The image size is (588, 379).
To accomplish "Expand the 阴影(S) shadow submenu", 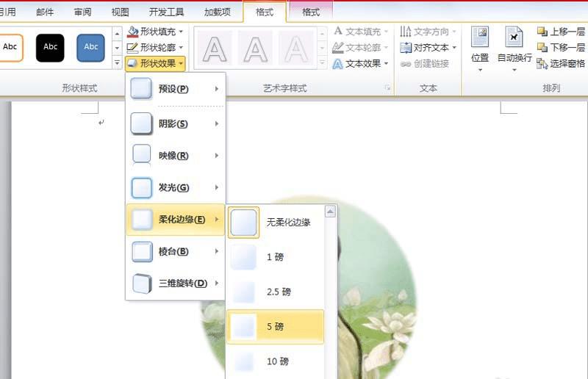I will (176, 123).
